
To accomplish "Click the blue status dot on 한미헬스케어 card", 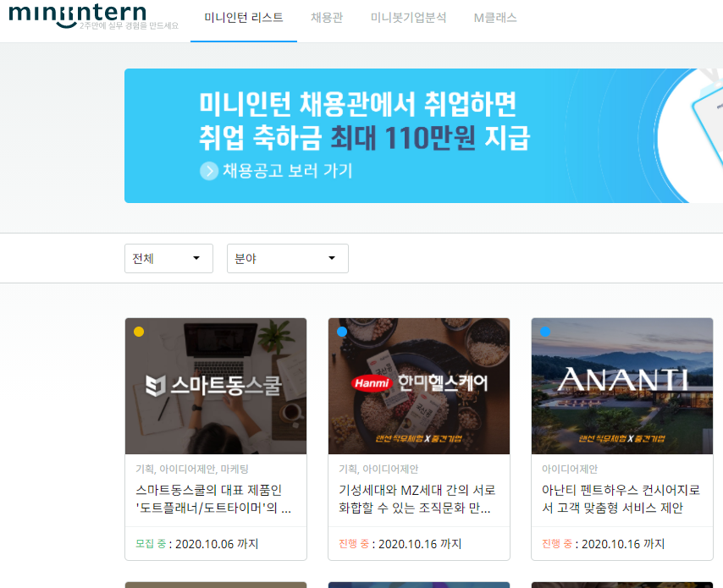I will point(342,332).
